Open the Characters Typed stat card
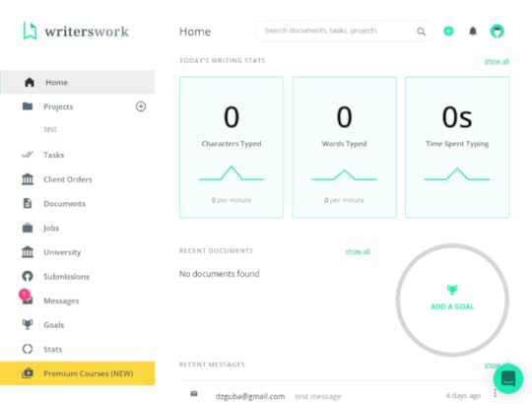This screenshot has height=404, width=532. tap(232, 147)
